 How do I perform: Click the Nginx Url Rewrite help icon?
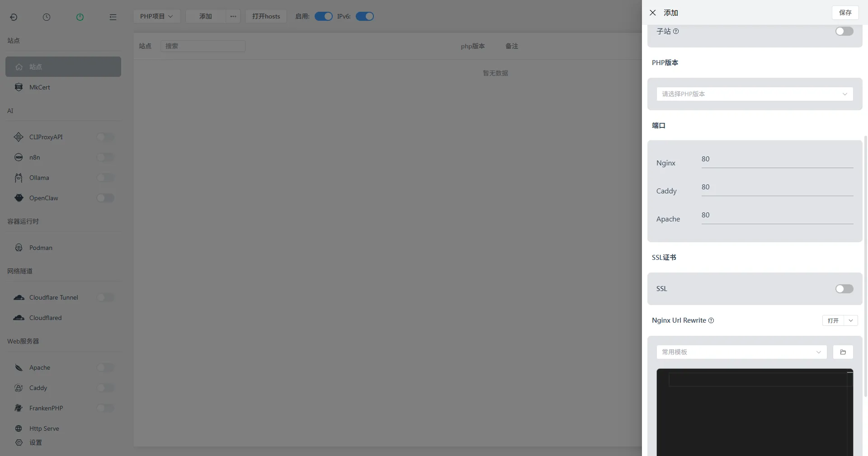[711, 320]
